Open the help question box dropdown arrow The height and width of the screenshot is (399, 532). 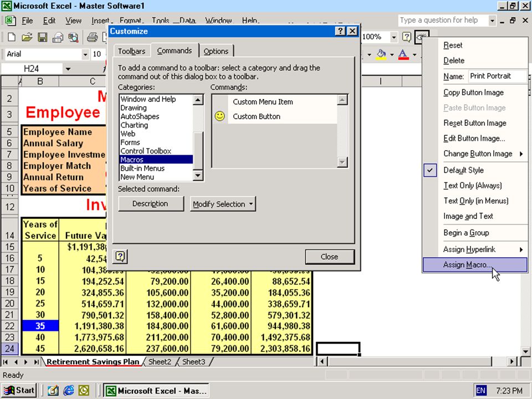pyautogui.click(x=492, y=21)
